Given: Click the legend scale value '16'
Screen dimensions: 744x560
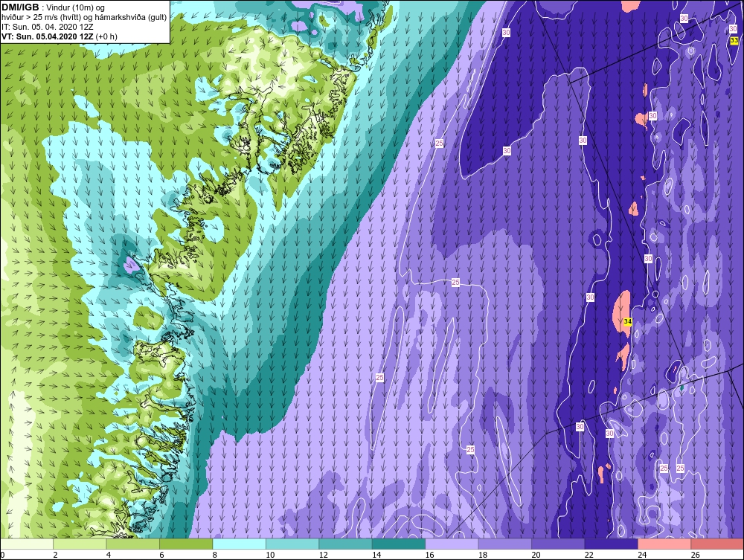Looking at the screenshot, I should tap(429, 555).
